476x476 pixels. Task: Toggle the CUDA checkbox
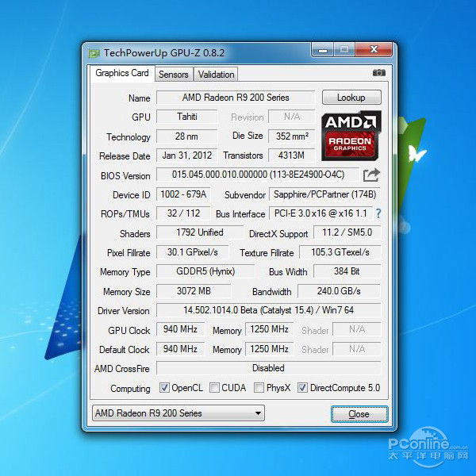tap(214, 388)
